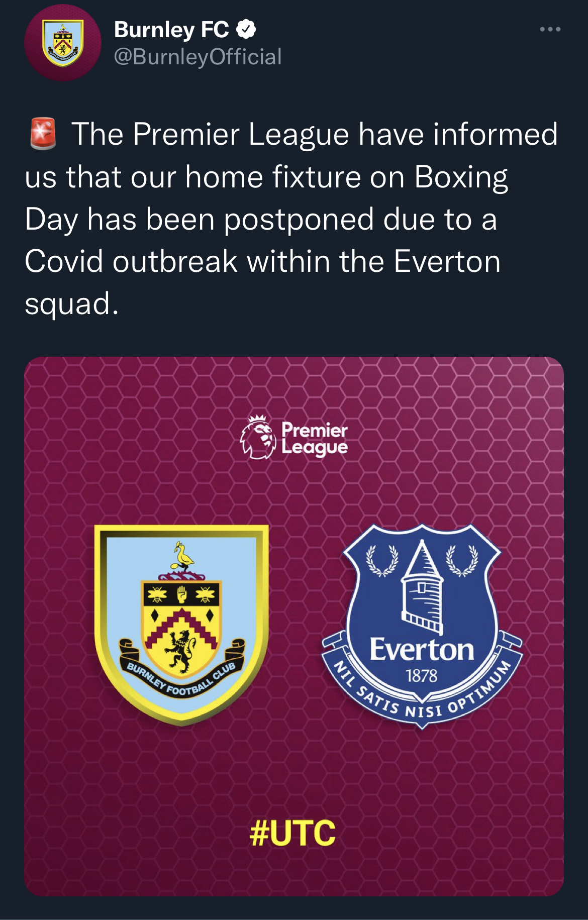Viewport: 588px width, 920px height.
Task: Tap the Premier League lion logo
Action: (x=258, y=437)
